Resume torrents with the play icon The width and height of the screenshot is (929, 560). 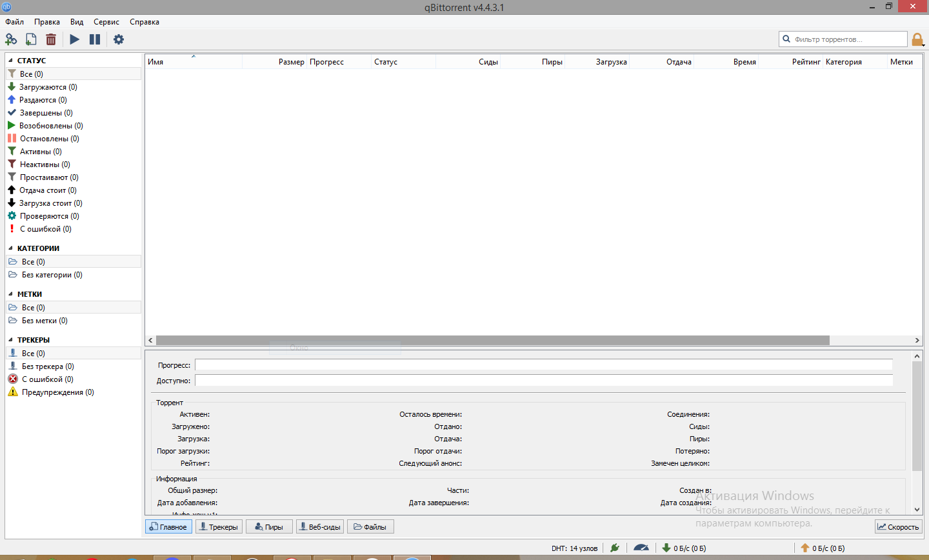(75, 39)
